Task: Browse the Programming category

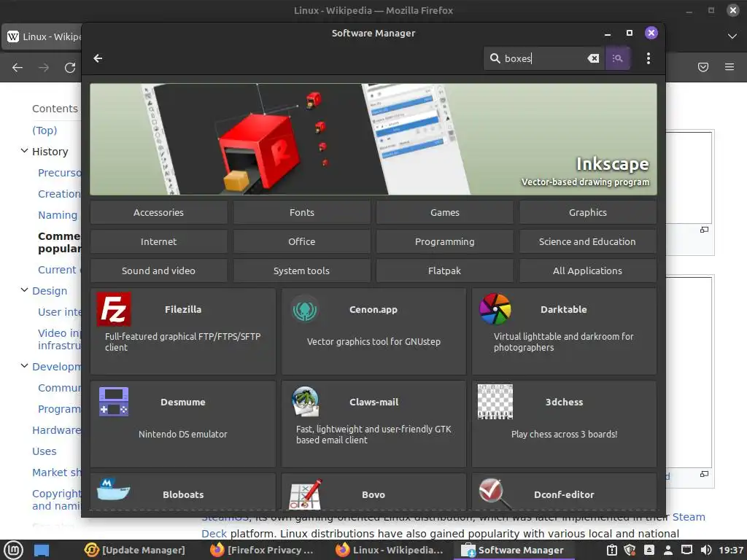Action: (444, 241)
